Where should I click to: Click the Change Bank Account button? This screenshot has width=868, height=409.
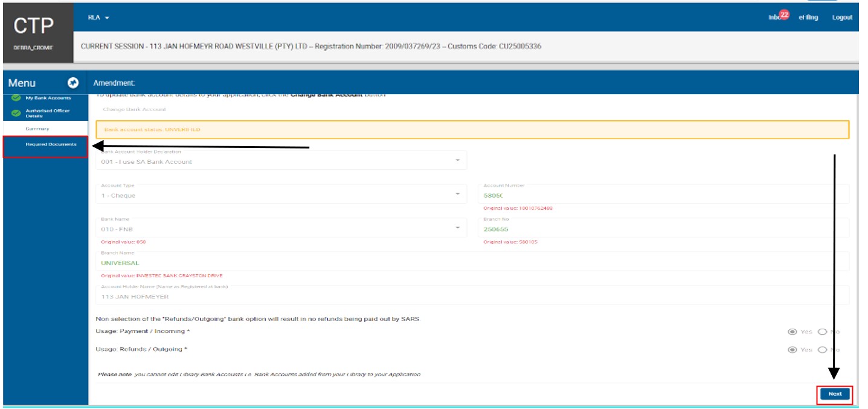point(134,109)
